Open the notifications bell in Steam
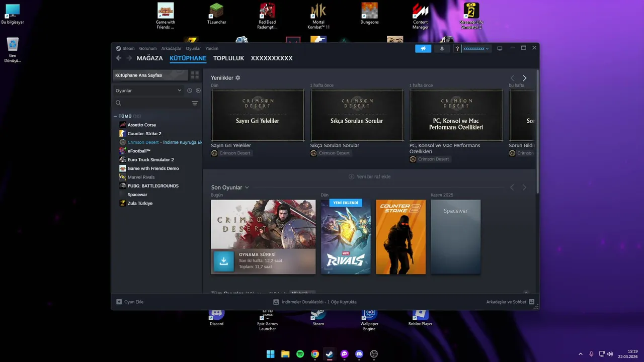644x362 pixels. tap(442, 49)
